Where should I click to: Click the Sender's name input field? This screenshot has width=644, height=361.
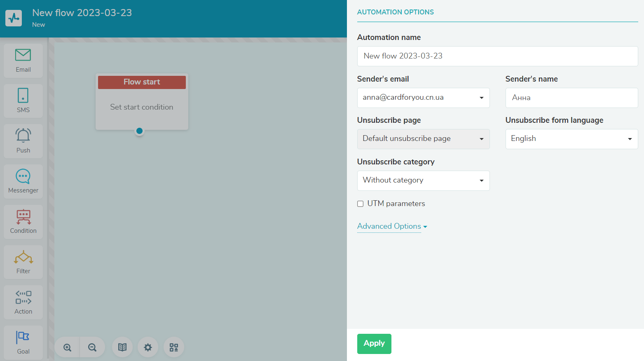[x=571, y=98]
